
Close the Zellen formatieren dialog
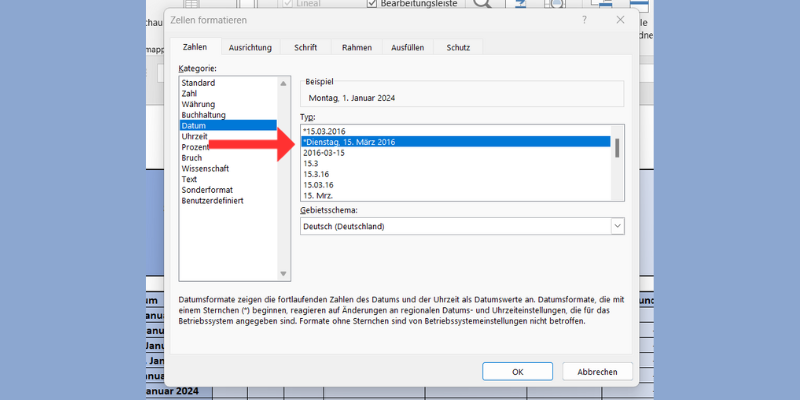(621, 19)
